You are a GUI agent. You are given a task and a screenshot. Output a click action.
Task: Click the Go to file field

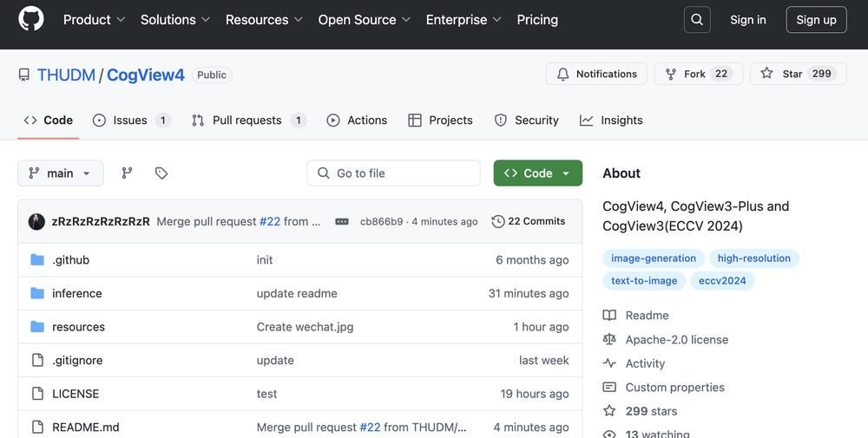pos(393,173)
